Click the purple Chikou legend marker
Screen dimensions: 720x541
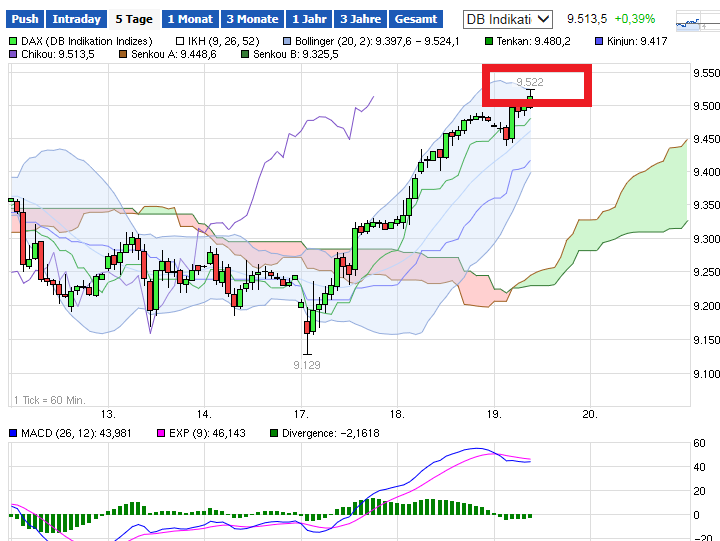[x=14, y=54]
